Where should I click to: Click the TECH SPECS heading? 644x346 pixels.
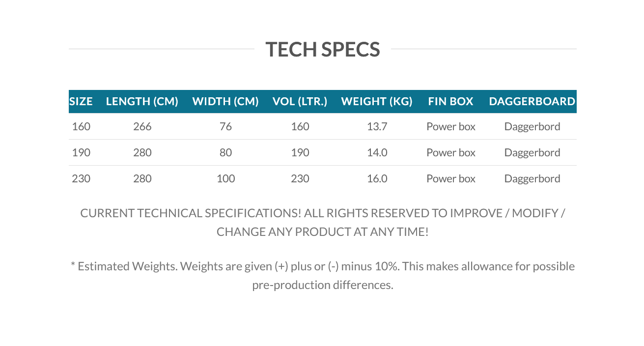click(x=323, y=50)
